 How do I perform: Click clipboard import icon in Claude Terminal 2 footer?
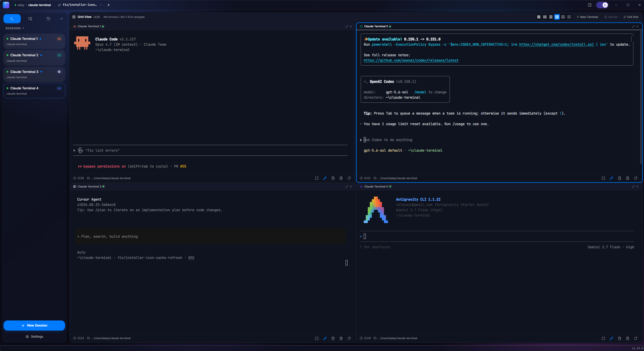tap(628, 178)
